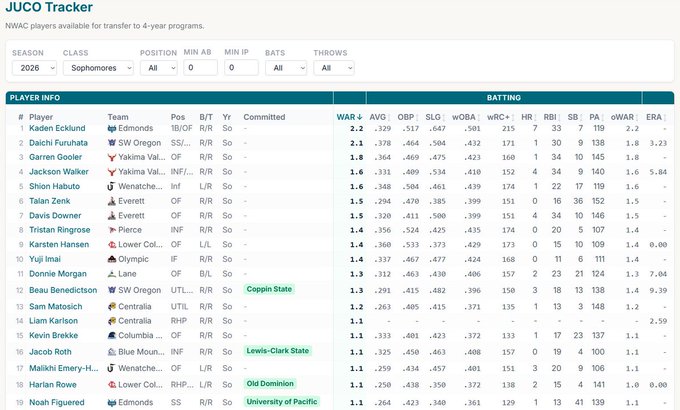This screenshot has height=410, width=680.
Task: Sort table by wRC+ column
Action: (500, 117)
